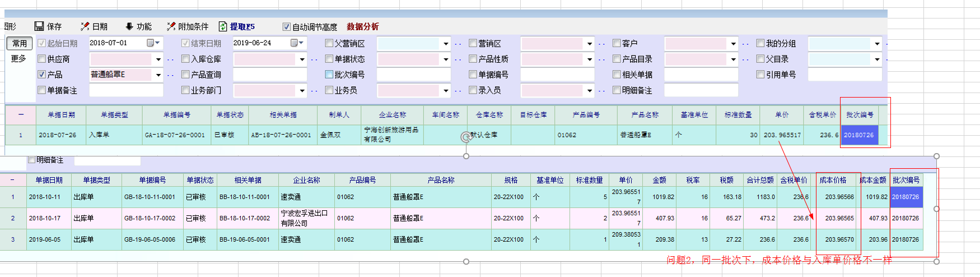980x277 pixels.
Task: Open the 入库仓库 dropdown list
Action: pos(302,59)
